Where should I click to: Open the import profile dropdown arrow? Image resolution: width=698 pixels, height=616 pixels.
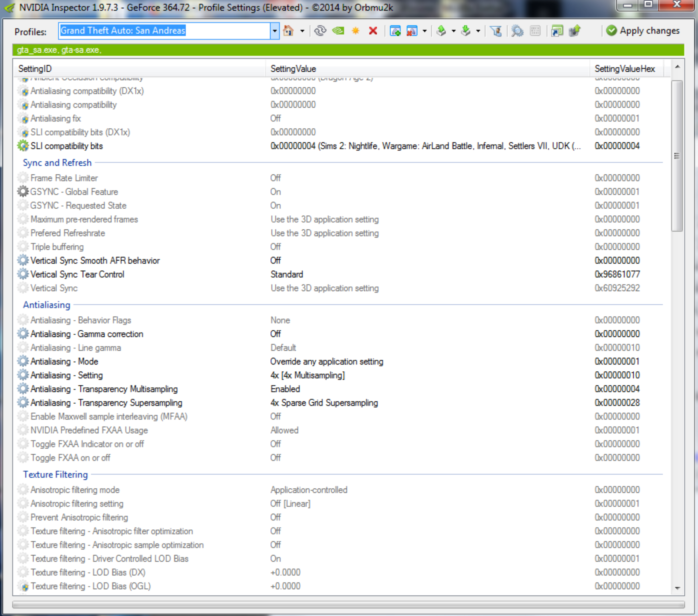pyautogui.click(x=478, y=31)
